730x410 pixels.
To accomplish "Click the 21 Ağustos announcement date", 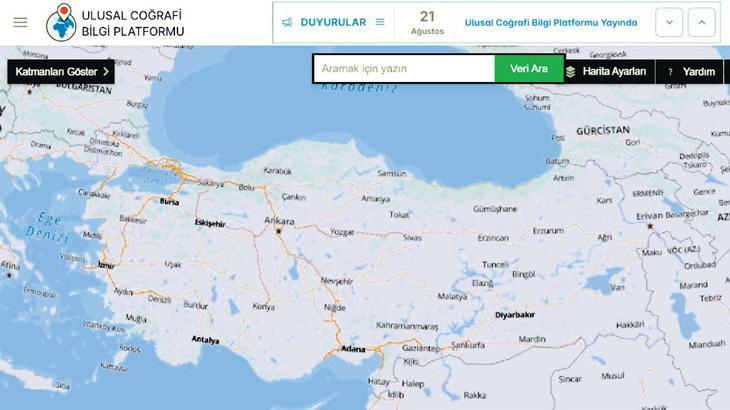I will coord(427,22).
